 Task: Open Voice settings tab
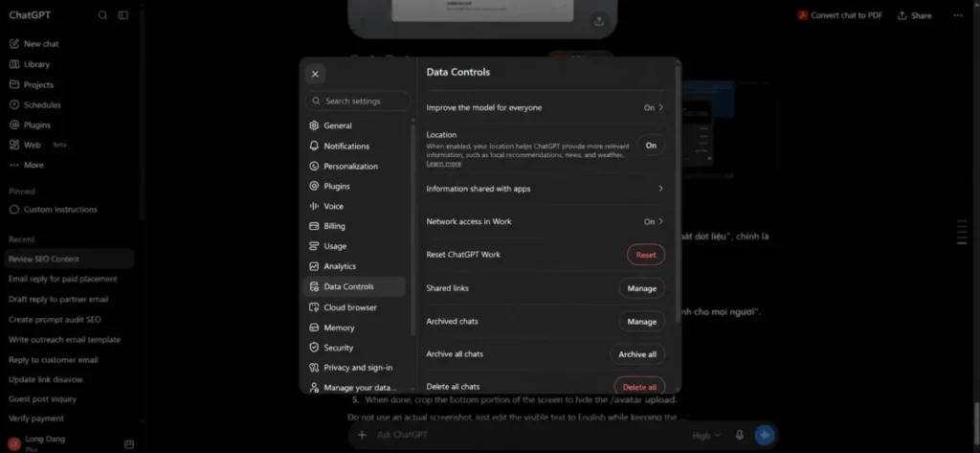pyautogui.click(x=356, y=206)
